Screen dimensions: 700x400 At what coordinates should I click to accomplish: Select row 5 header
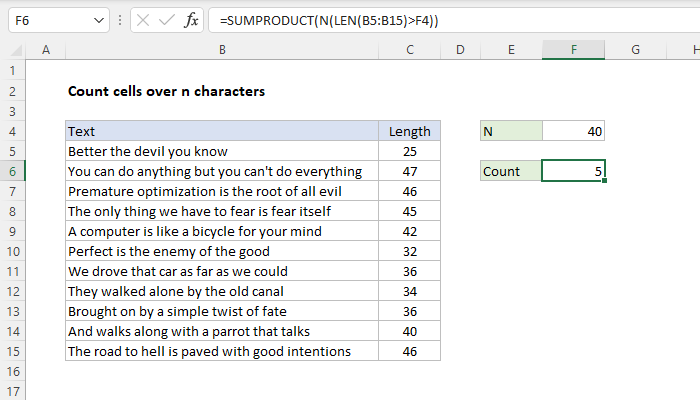[x=12, y=151]
